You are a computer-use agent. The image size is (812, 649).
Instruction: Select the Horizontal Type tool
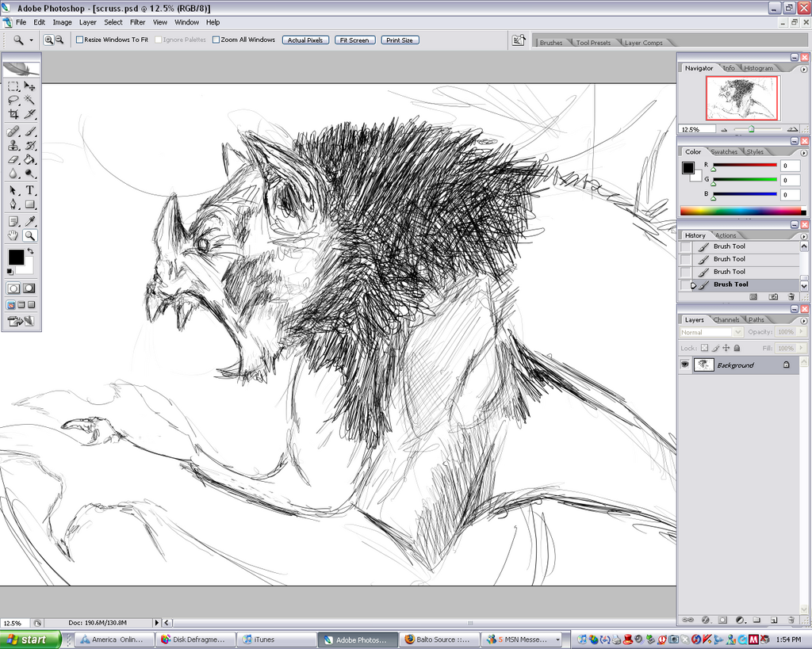click(x=30, y=190)
